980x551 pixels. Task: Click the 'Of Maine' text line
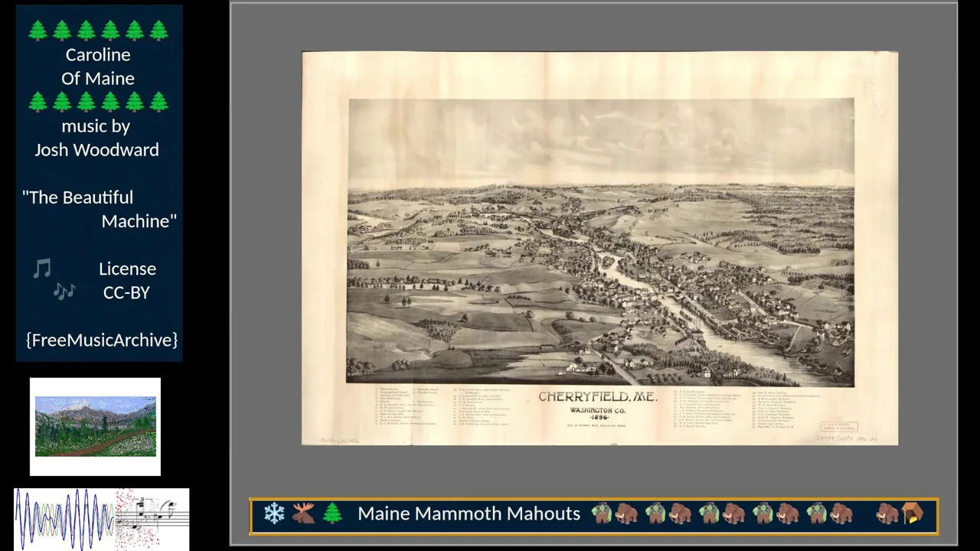(x=98, y=79)
